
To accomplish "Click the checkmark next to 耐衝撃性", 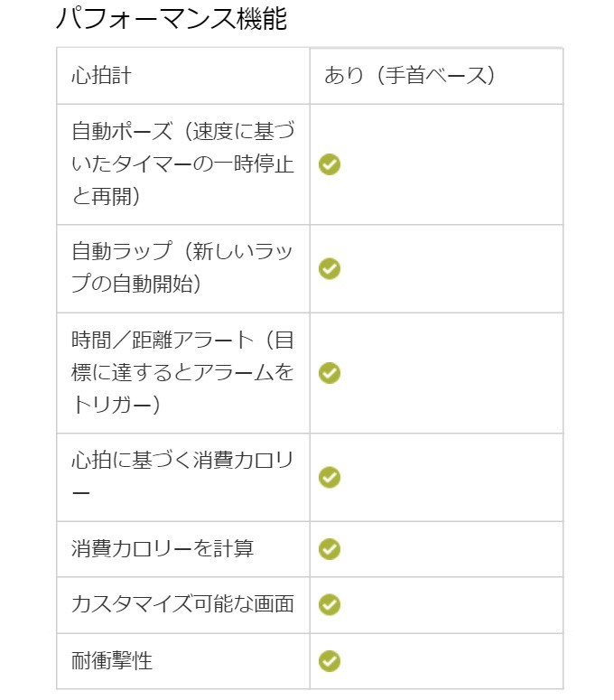I will click(330, 661).
